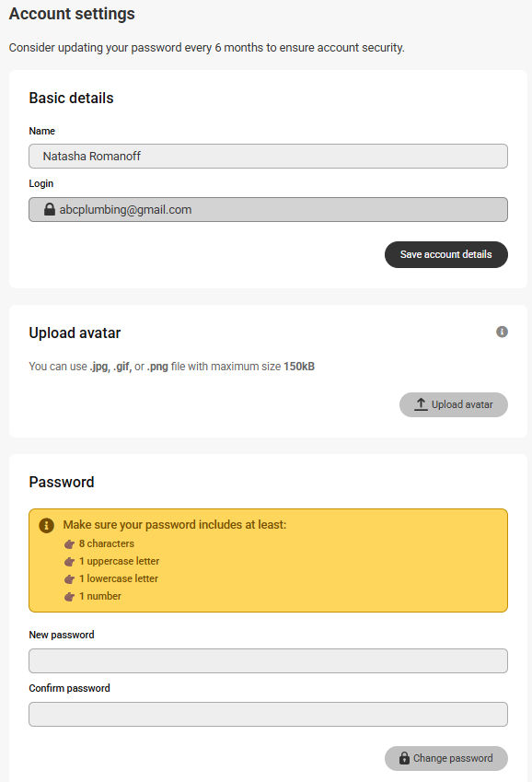Click the New password label
Image resolution: width=532 pixels, height=782 pixels.
tap(62, 635)
